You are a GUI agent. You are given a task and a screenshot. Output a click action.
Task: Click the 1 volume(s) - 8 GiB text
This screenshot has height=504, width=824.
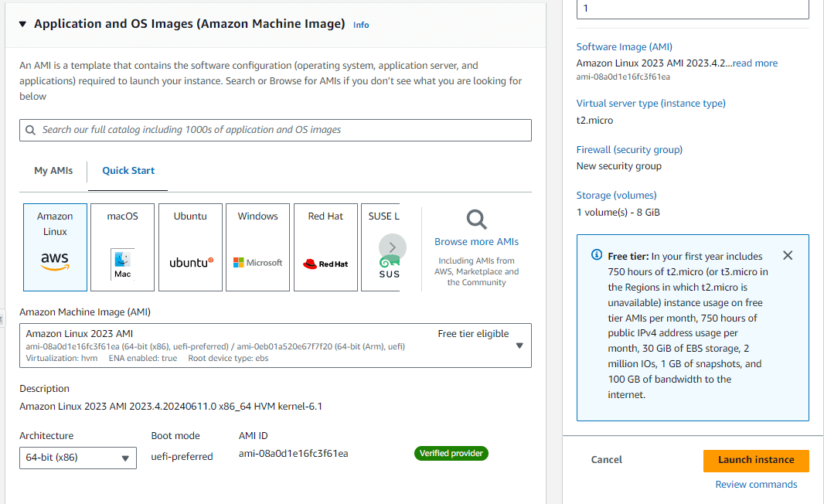point(618,213)
